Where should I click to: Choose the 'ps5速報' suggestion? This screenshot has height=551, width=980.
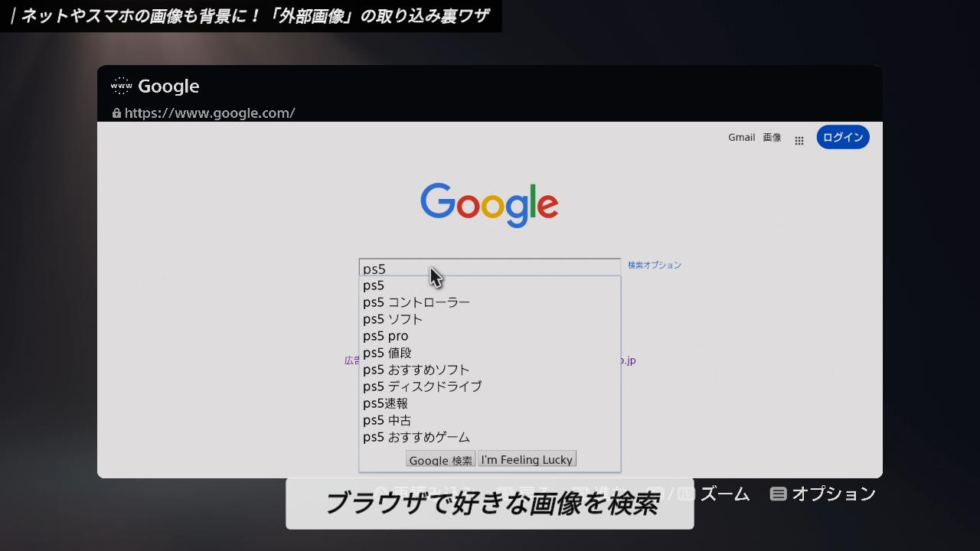click(x=385, y=403)
